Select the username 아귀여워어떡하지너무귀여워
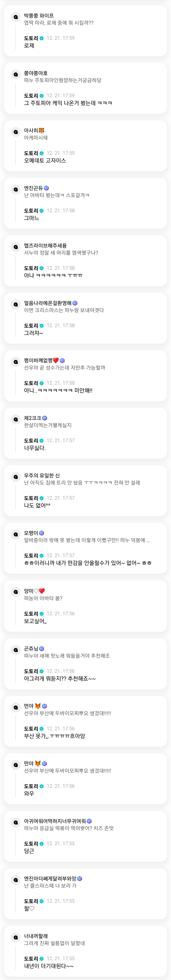 55,821
